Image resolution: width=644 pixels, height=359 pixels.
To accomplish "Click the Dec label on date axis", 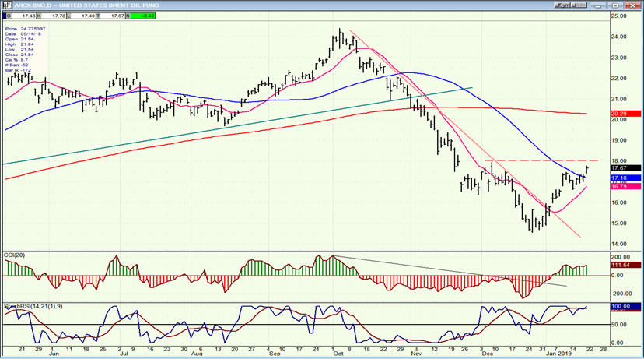I will point(488,354).
